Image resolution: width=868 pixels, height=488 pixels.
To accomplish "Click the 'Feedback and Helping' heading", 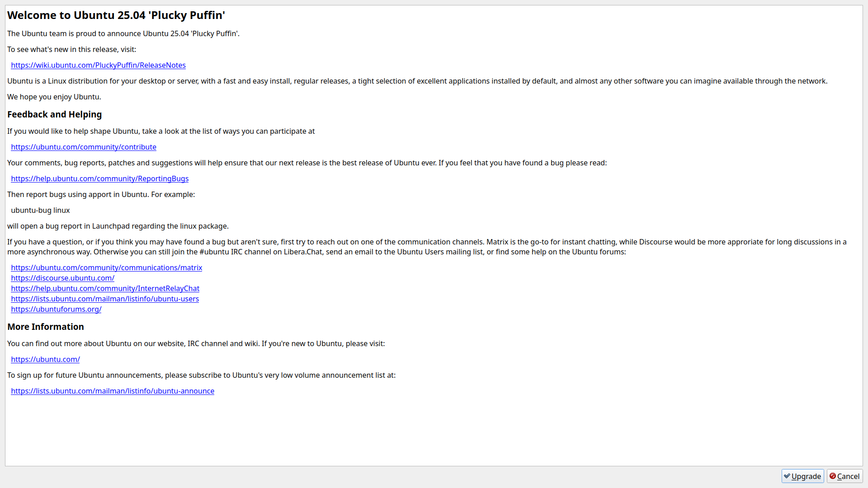I will pos(54,114).
